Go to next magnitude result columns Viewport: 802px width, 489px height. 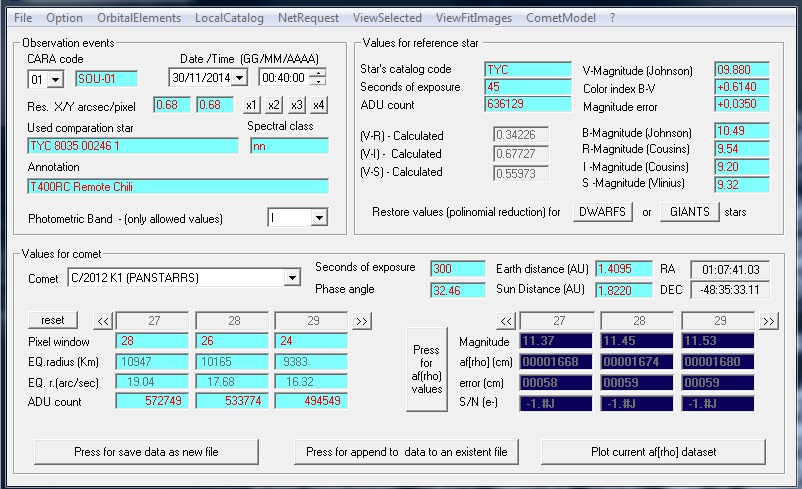tap(769, 321)
